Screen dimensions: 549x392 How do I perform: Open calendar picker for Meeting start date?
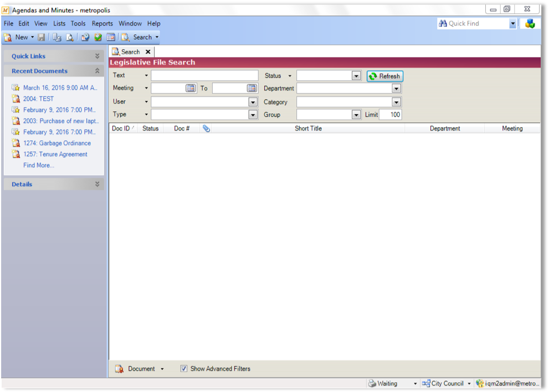click(x=191, y=88)
